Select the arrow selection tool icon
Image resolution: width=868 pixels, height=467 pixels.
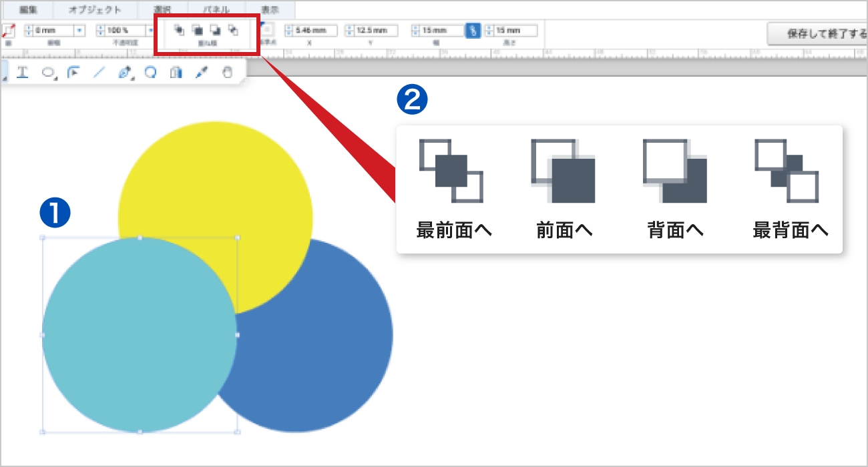pyautogui.click(x=73, y=73)
